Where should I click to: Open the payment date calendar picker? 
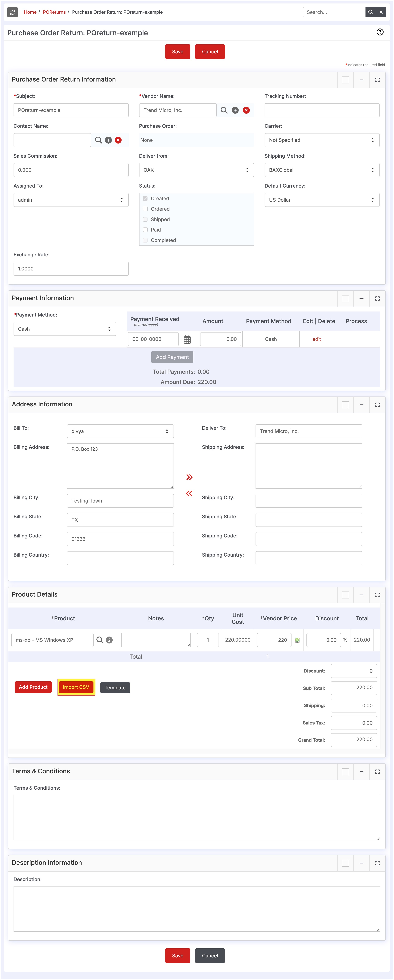click(187, 339)
